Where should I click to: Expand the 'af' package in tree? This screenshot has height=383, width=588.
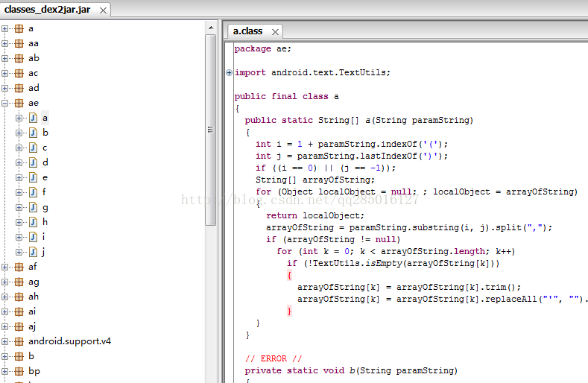(x=5, y=267)
